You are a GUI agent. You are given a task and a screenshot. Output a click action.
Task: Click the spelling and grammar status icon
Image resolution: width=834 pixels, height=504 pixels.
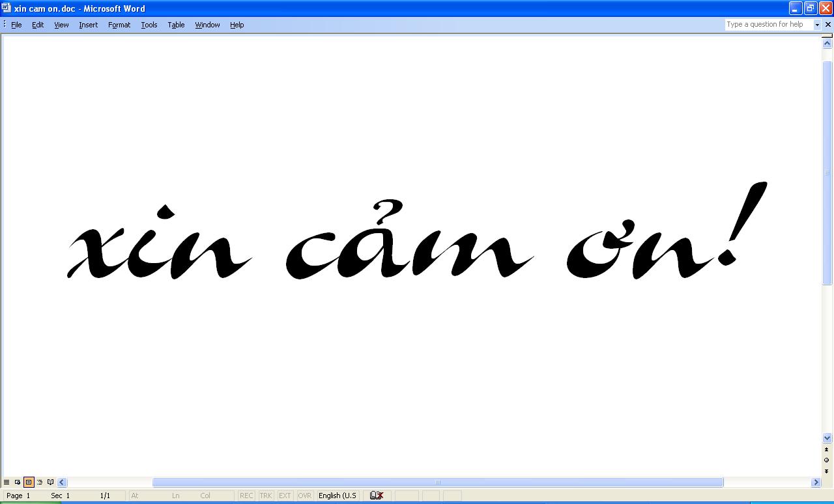(x=376, y=496)
